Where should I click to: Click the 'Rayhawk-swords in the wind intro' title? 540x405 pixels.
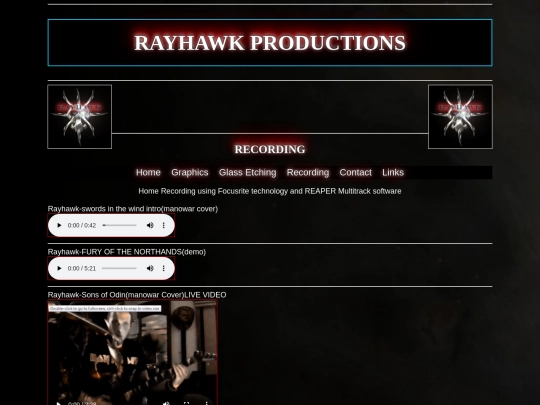click(x=133, y=209)
